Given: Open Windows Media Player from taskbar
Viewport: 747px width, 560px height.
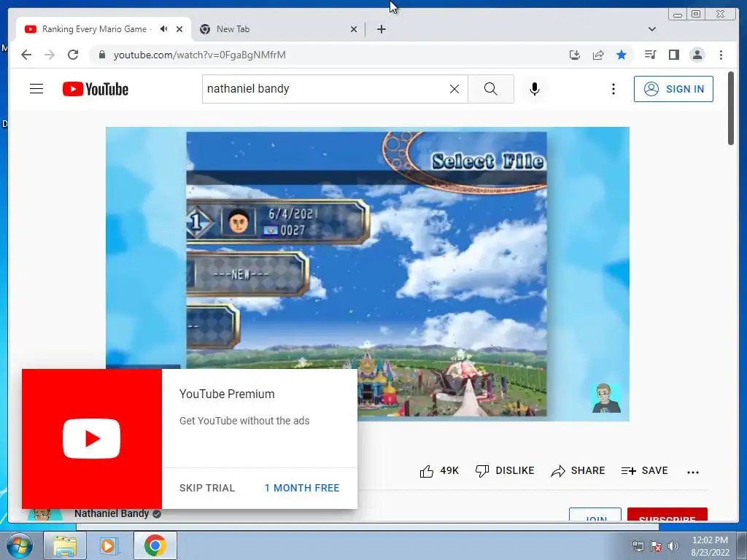Looking at the screenshot, I should click(109, 545).
